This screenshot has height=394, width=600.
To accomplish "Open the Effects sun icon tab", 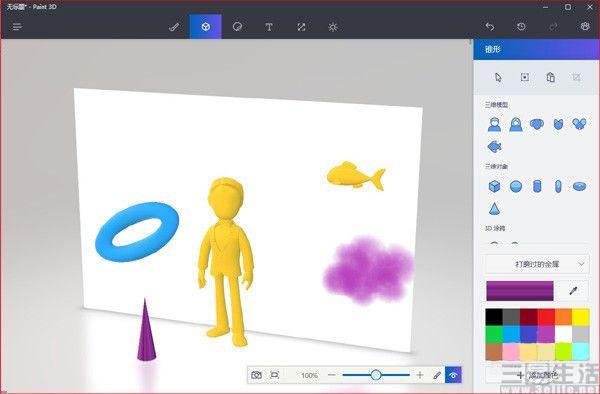I will pyautogui.click(x=333, y=27).
